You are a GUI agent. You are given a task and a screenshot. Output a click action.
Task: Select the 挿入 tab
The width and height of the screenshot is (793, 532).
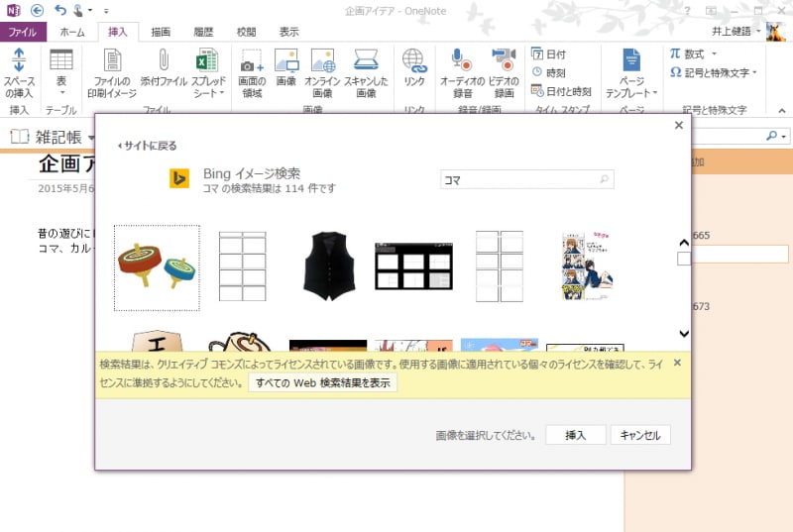coord(117,32)
